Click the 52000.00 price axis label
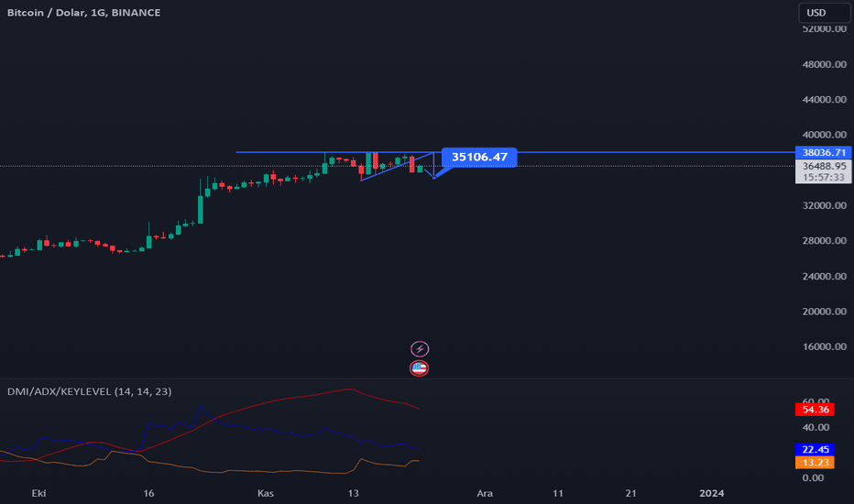 [x=824, y=29]
